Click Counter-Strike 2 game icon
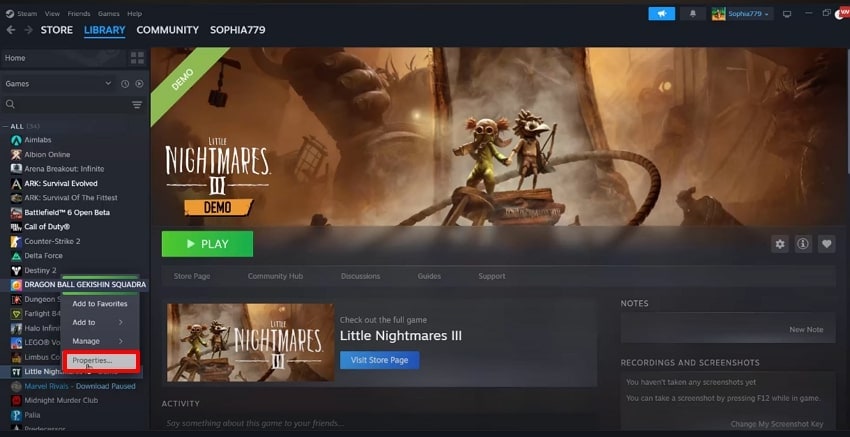The image size is (850, 437). (x=16, y=241)
